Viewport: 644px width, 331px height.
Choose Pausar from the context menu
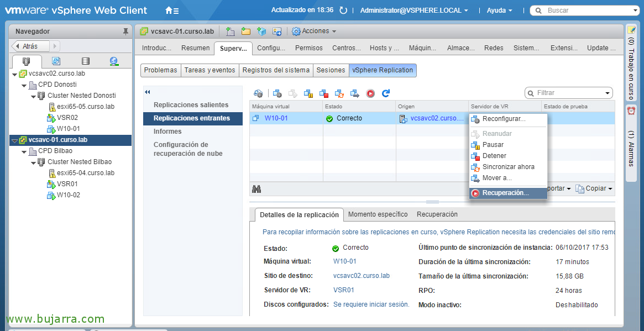pyautogui.click(x=508, y=145)
